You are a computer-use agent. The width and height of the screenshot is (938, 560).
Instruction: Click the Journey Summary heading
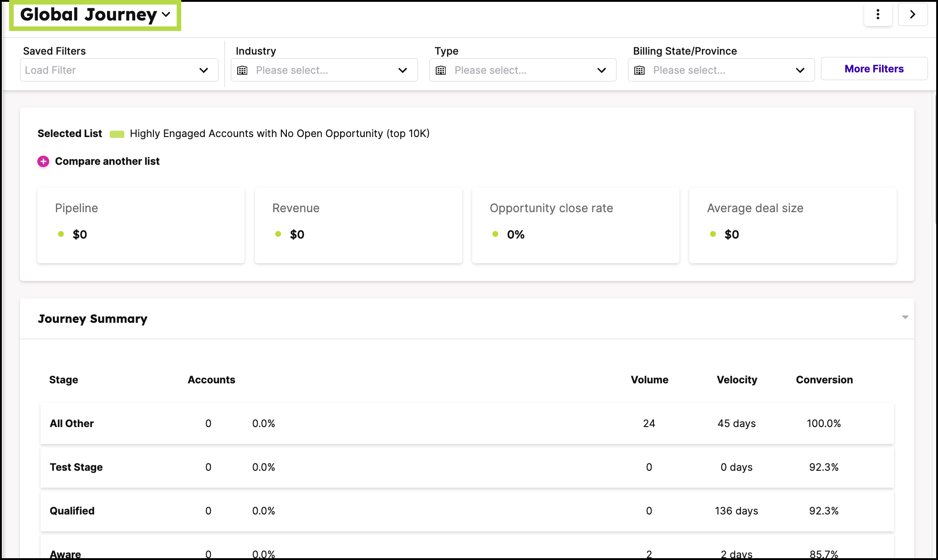pos(92,319)
